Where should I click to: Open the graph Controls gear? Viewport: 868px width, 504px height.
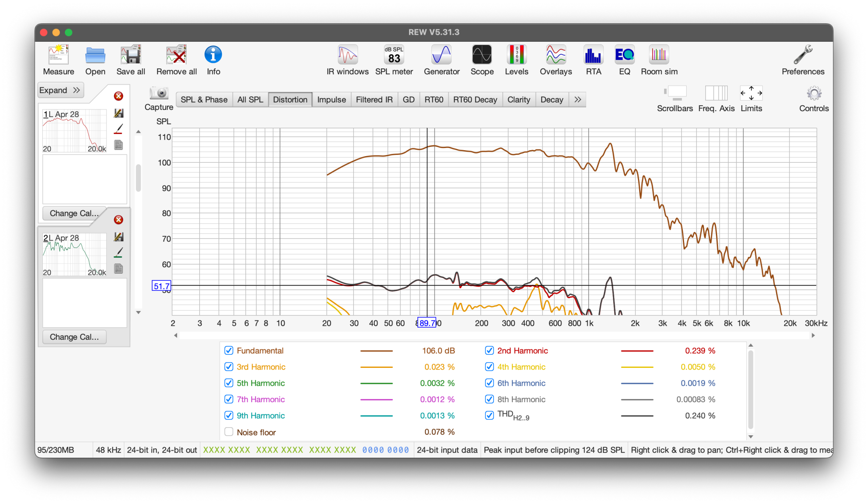[x=814, y=93]
